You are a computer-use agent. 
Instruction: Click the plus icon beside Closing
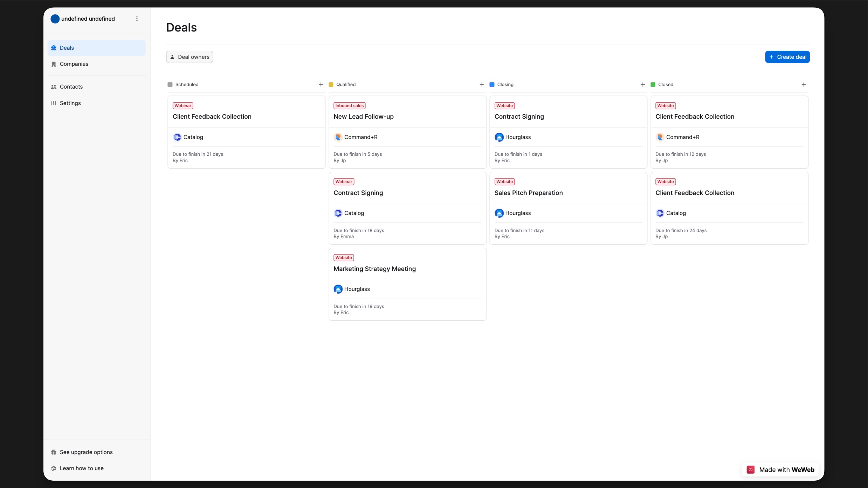[x=642, y=84]
